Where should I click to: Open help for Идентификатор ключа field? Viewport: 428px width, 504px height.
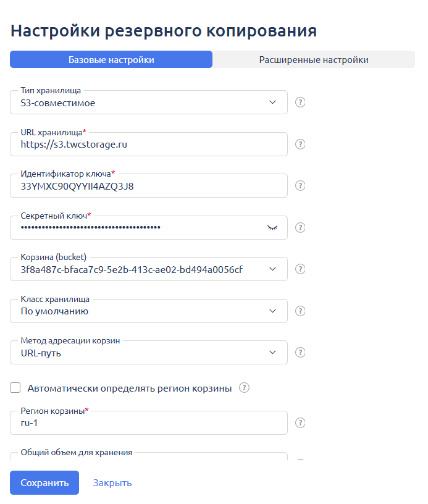pyautogui.click(x=300, y=185)
